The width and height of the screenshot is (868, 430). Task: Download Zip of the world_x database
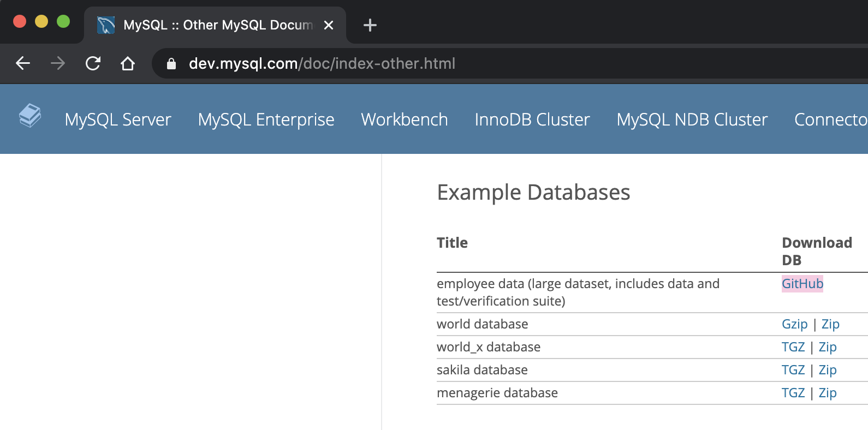click(828, 347)
